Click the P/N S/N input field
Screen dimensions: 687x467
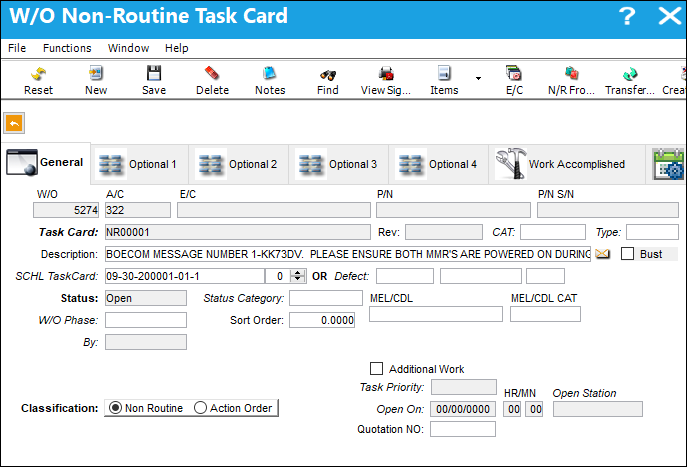pyautogui.click(x=608, y=210)
